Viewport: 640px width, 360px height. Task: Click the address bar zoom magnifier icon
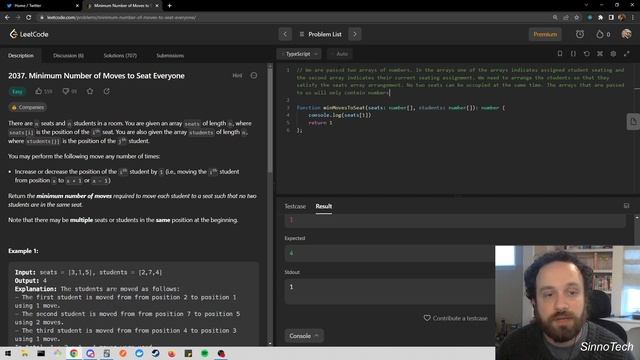[555, 18]
